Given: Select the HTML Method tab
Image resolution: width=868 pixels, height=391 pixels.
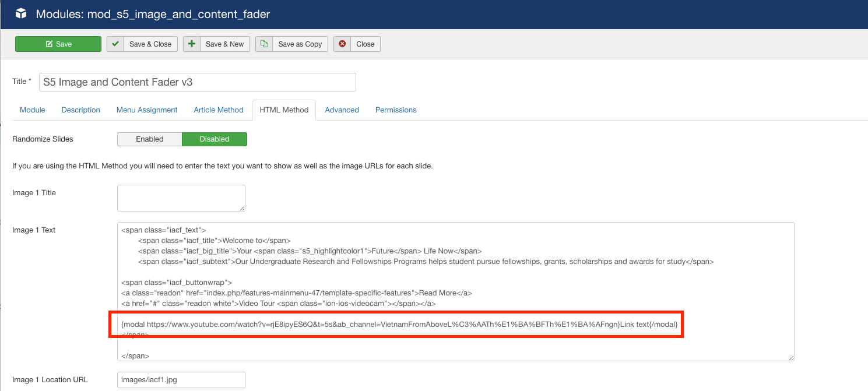Looking at the screenshot, I should [284, 110].
